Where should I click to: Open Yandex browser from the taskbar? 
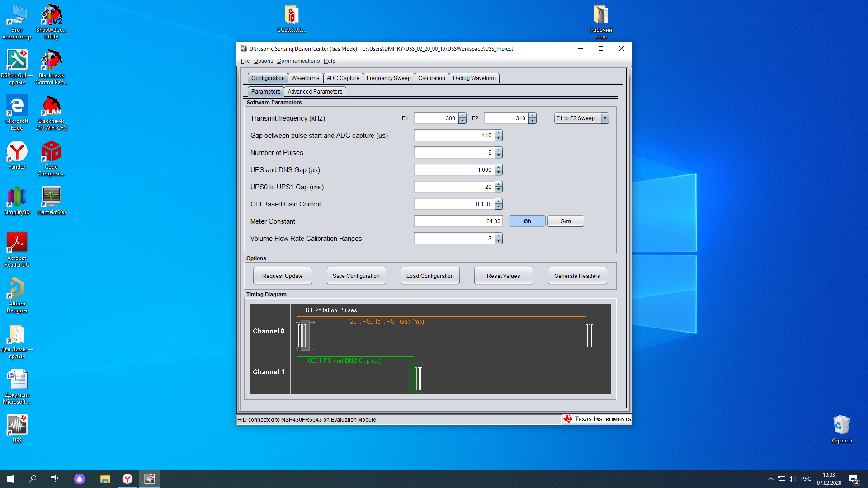[127, 479]
